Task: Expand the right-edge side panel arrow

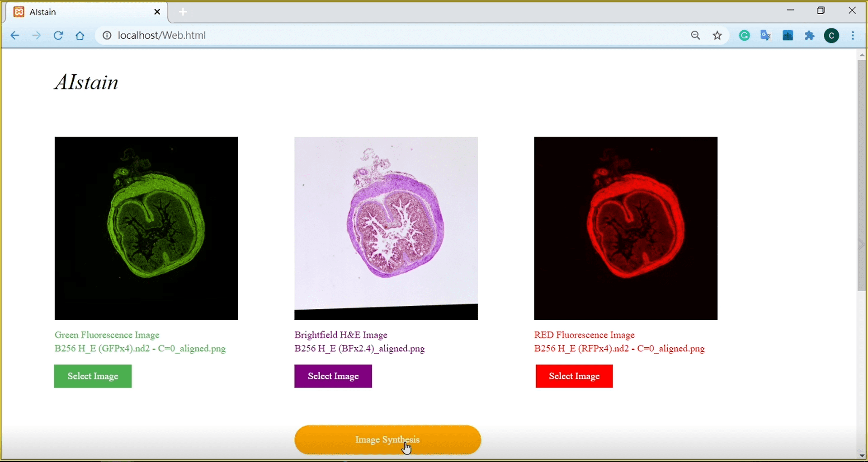Action: tap(861, 244)
